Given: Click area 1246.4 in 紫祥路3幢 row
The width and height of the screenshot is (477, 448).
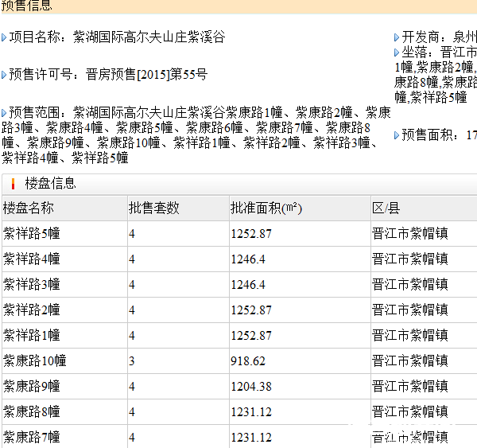Looking at the screenshot, I should [248, 285].
